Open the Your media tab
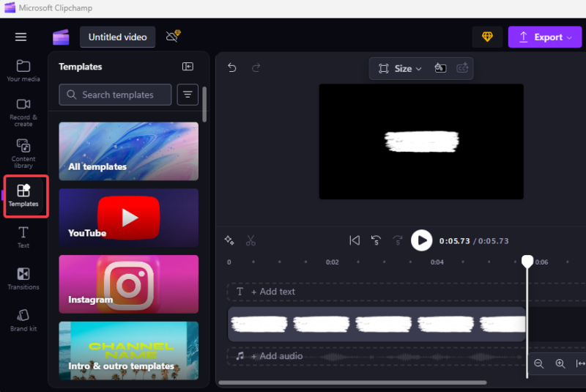Image resolution: width=586 pixels, height=392 pixels. pyautogui.click(x=23, y=70)
